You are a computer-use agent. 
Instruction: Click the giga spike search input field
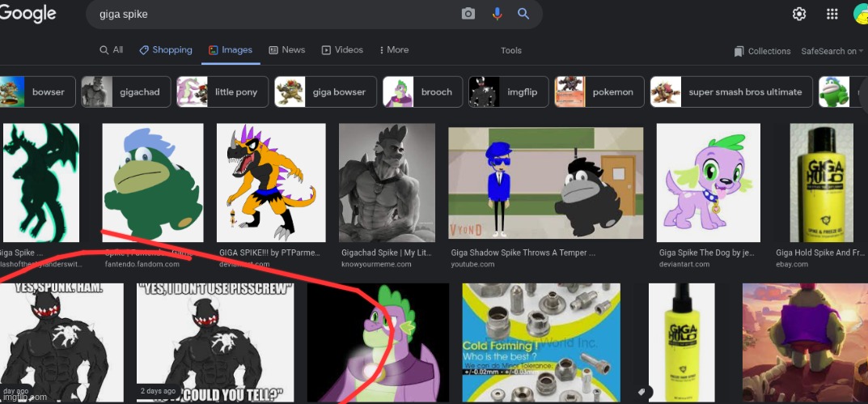(275, 15)
